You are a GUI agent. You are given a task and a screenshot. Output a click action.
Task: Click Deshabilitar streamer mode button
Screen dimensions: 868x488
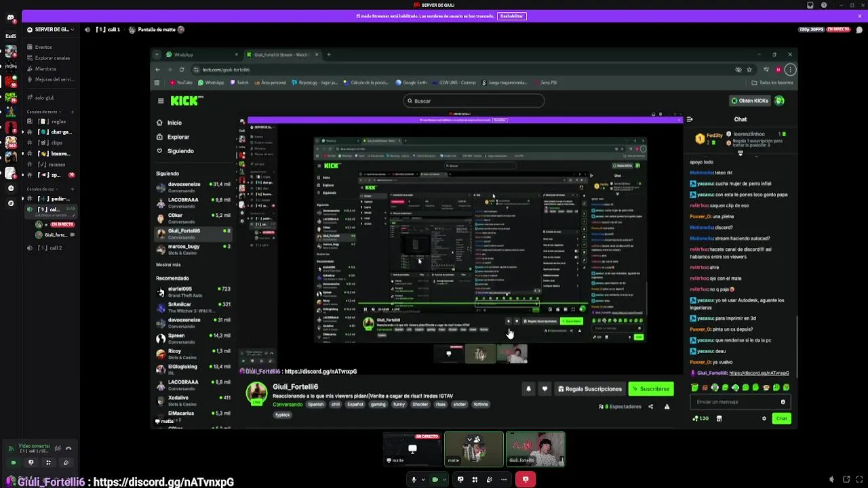tap(511, 16)
